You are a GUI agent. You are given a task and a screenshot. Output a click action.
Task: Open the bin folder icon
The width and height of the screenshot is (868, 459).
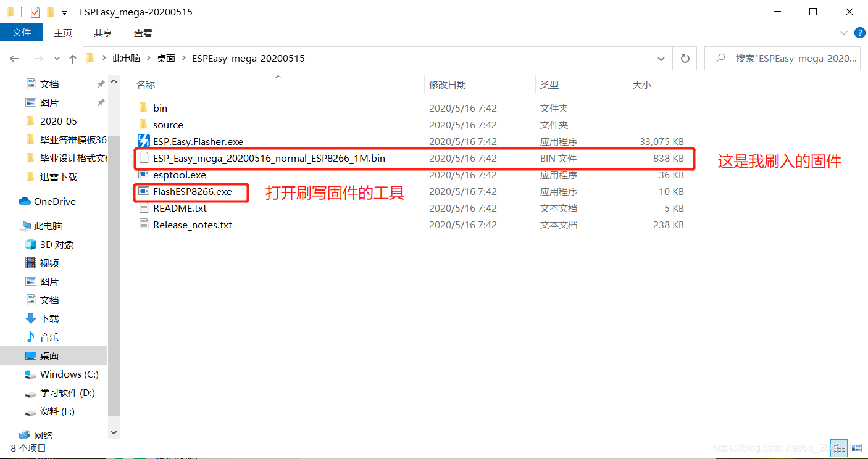click(143, 108)
